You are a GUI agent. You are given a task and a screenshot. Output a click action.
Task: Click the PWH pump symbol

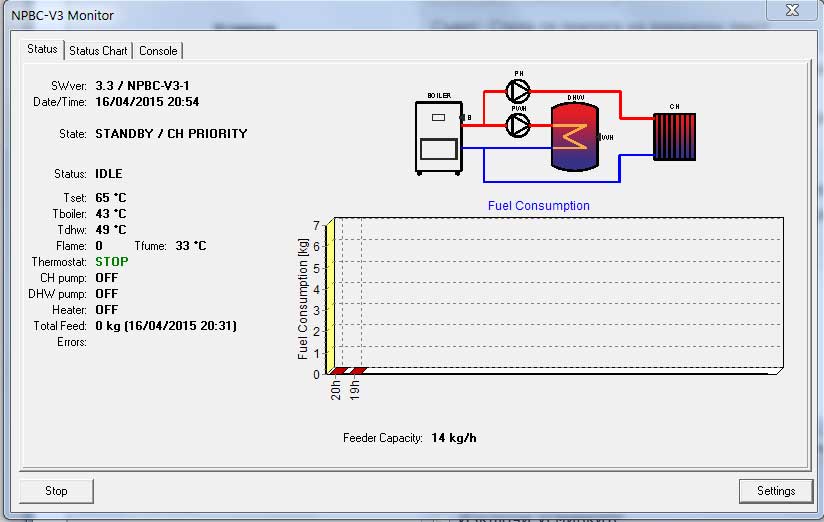pyautogui.click(x=518, y=125)
